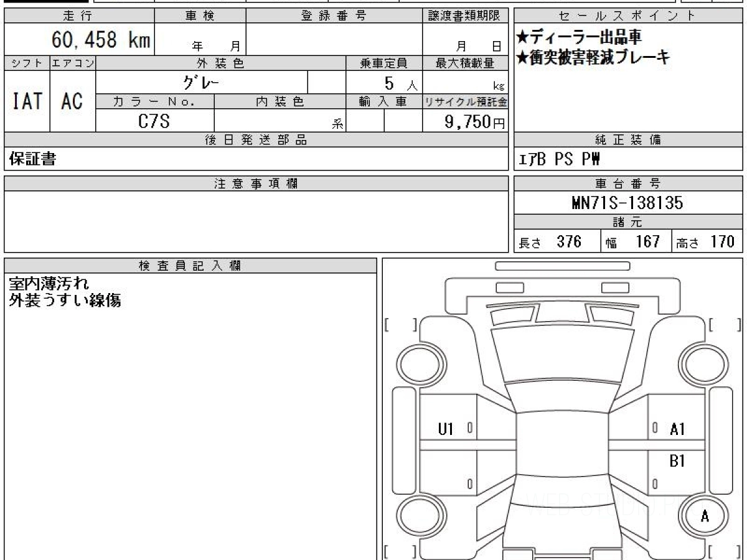Select the length value 長さ 376

(x=550, y=242)
